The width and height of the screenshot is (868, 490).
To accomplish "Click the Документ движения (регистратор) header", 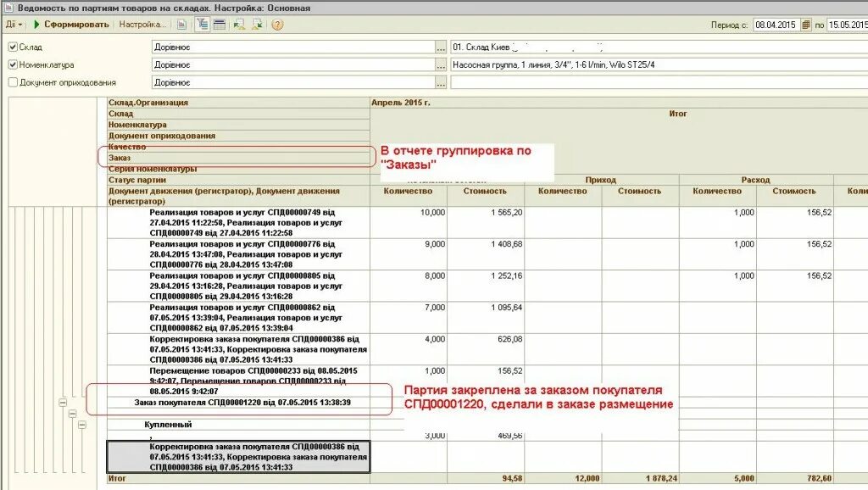I will click(238, 196).
